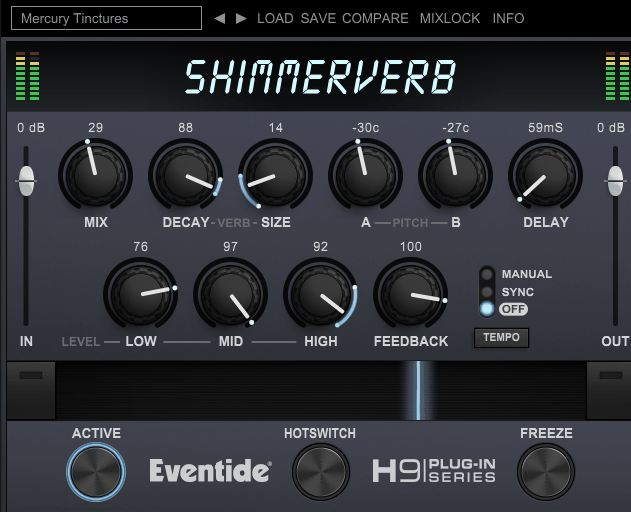Click the right ribbon end button

click(x=610, y=390)
